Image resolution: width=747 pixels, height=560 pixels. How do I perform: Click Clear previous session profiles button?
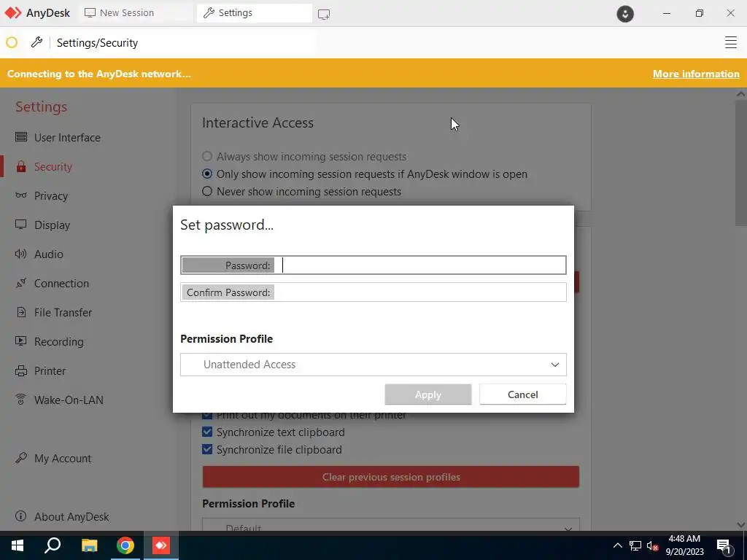[x=391, y=477]
